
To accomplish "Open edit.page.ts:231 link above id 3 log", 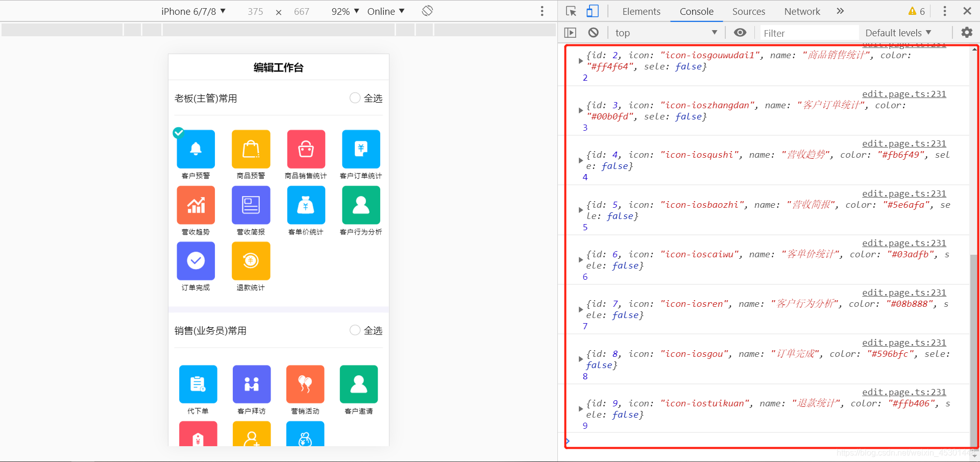I will [904, 94].
